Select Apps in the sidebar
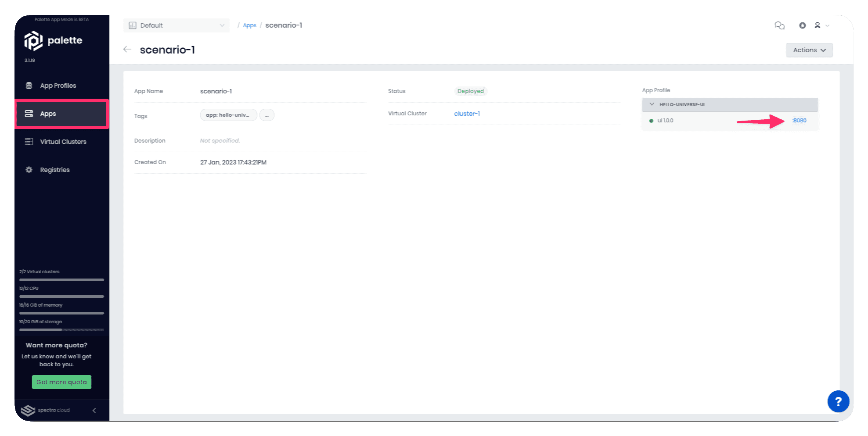This screenshot has width=868, height=436. pyautogui.click(x=62, y=114)
